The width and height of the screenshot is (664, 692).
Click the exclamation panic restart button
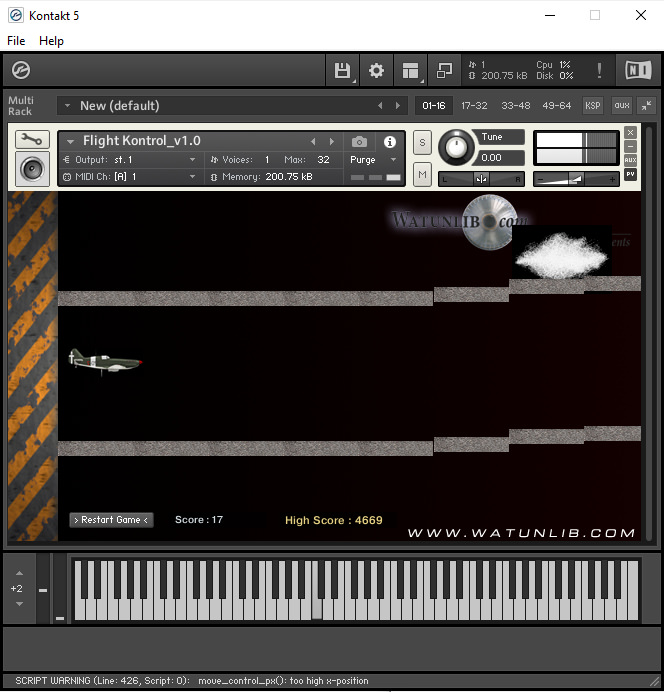coord(599,71)
